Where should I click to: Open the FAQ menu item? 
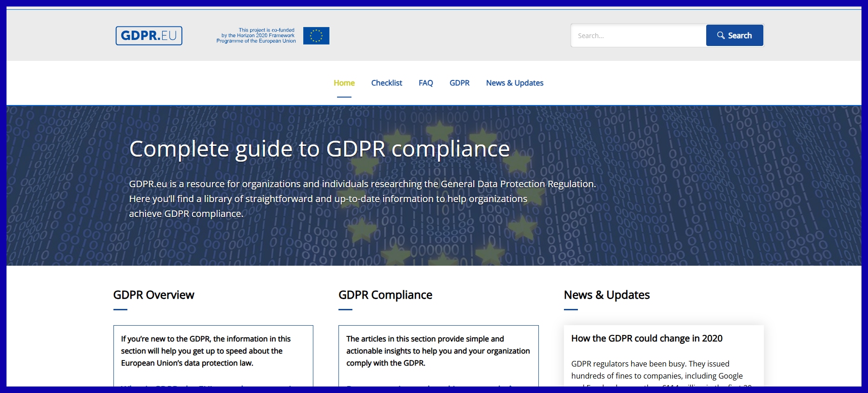[425, 83]
